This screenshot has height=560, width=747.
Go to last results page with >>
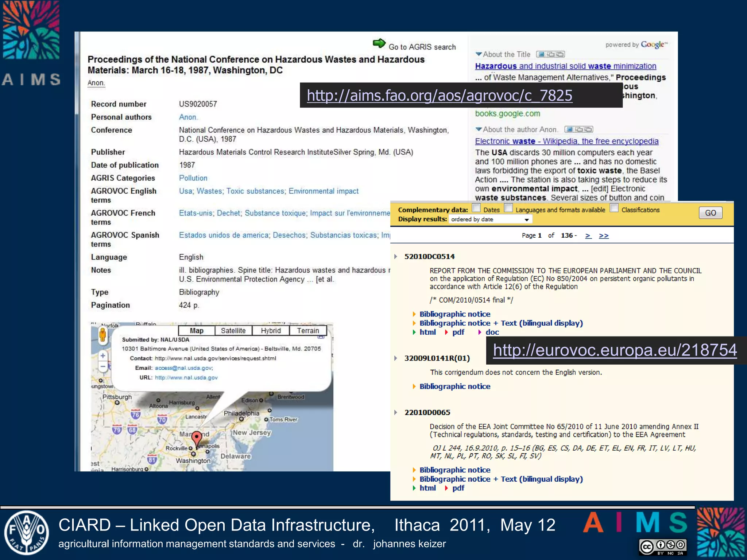[x=604, y=236]
